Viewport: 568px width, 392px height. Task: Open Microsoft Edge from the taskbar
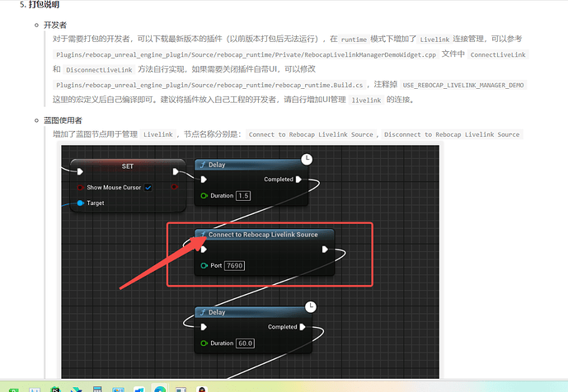(159, 389)
